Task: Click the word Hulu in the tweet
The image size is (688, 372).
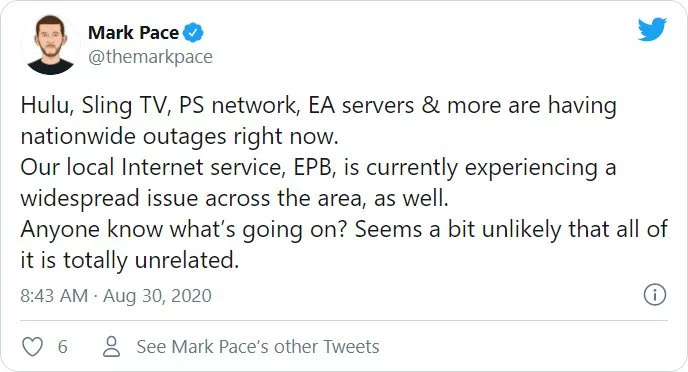Action: pos(47,106)
